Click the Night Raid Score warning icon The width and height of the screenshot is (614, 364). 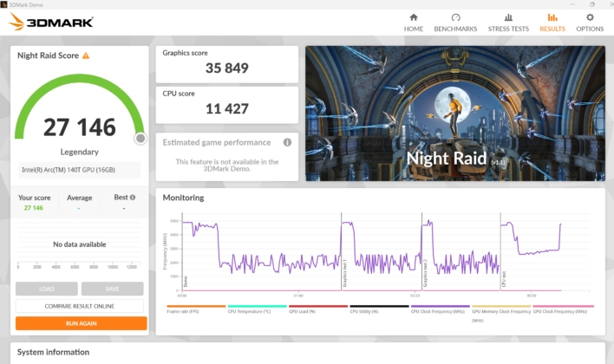(x=86, y=55)
